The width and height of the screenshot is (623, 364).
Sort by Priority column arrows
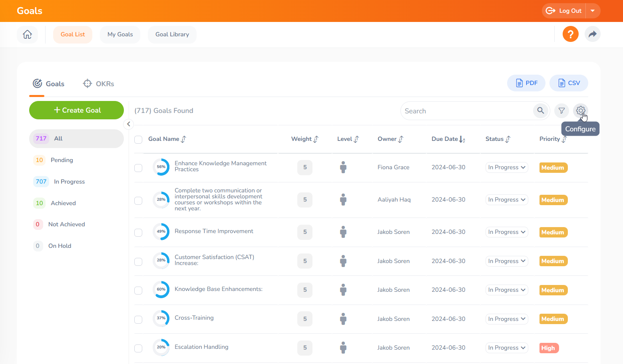pyautogui.click(x=564, y=139)
